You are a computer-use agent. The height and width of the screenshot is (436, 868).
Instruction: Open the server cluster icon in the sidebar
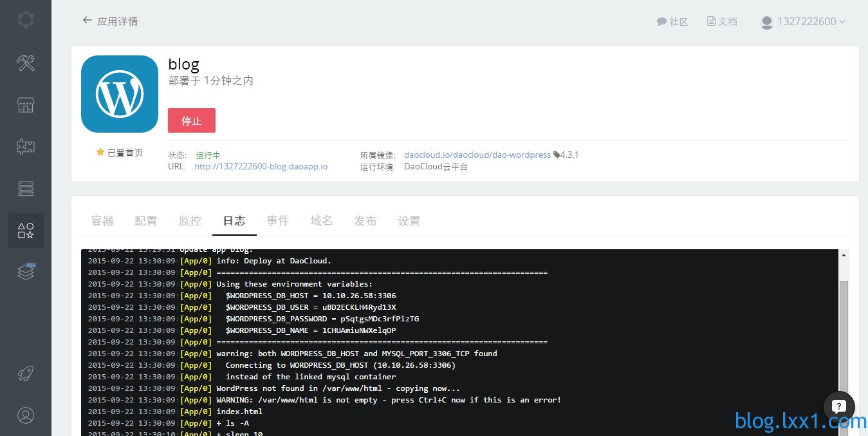(x=26, y=189)
